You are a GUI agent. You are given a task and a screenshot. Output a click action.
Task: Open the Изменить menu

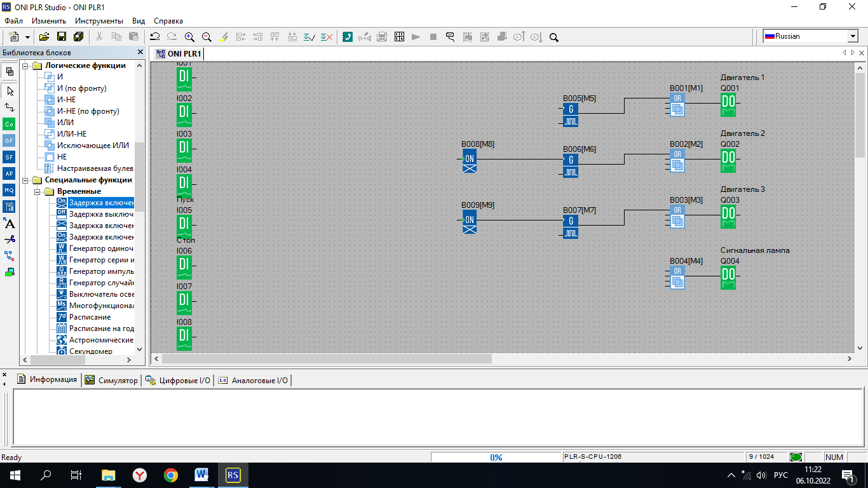pos(49,21)
